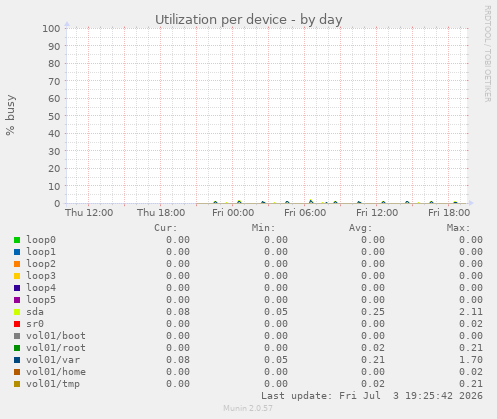This screenshot has width=497, height=419.
Task: Click the Thu 18:00 x-axis label
Action: (161, 213)
